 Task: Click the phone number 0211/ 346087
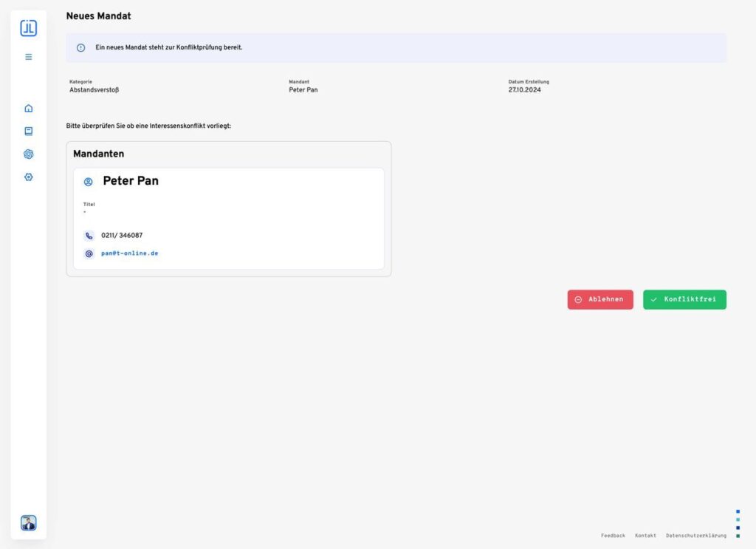tap(122, 236)
